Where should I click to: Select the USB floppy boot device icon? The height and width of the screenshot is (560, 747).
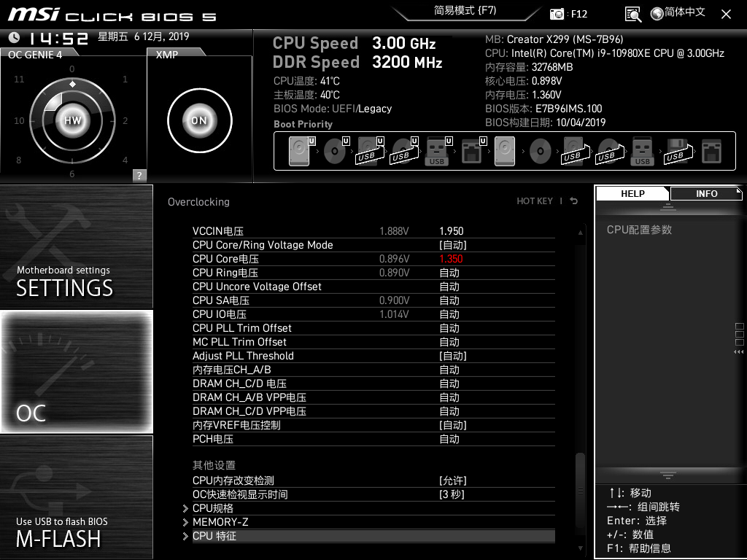click(x=678, y=152)
